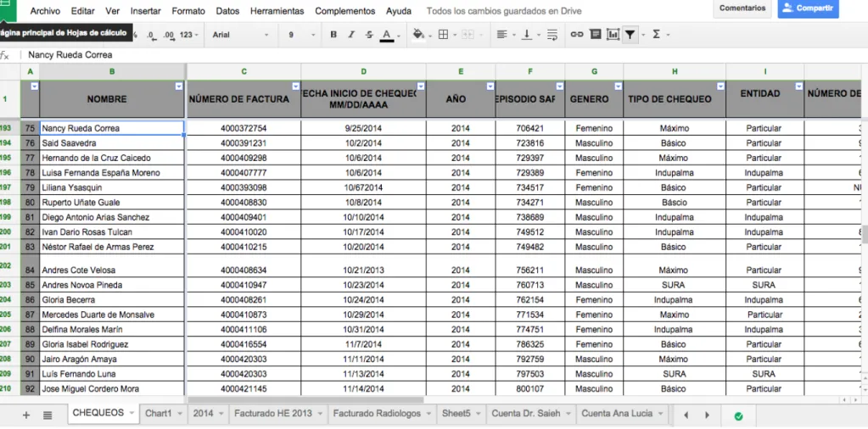The width and height of the screenshot is (868, 429).
Task: Decrease decimal places
Action: click(x=152, y=35)
